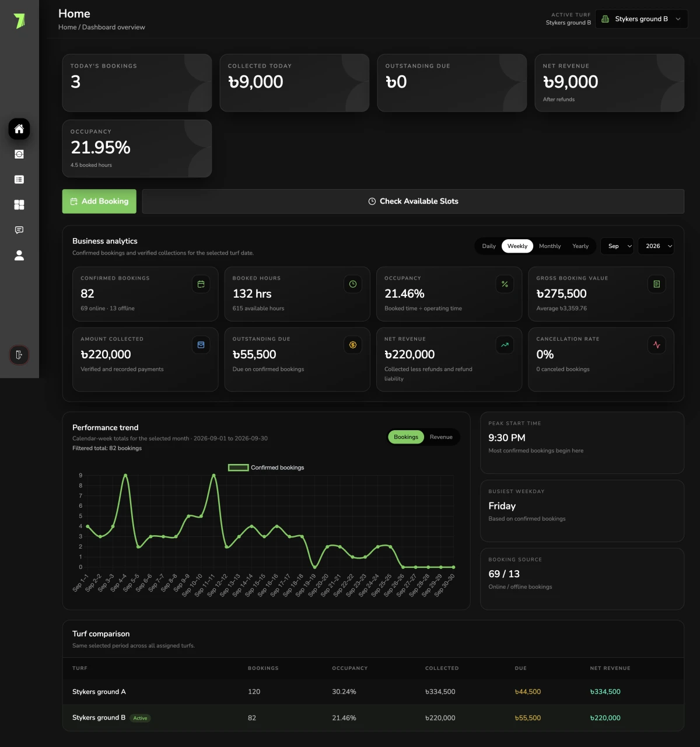The width and height of the screenshot is (700, 747).
Task: Toggle the Confirmed bookings chart legend
Action: pos(266,467)
